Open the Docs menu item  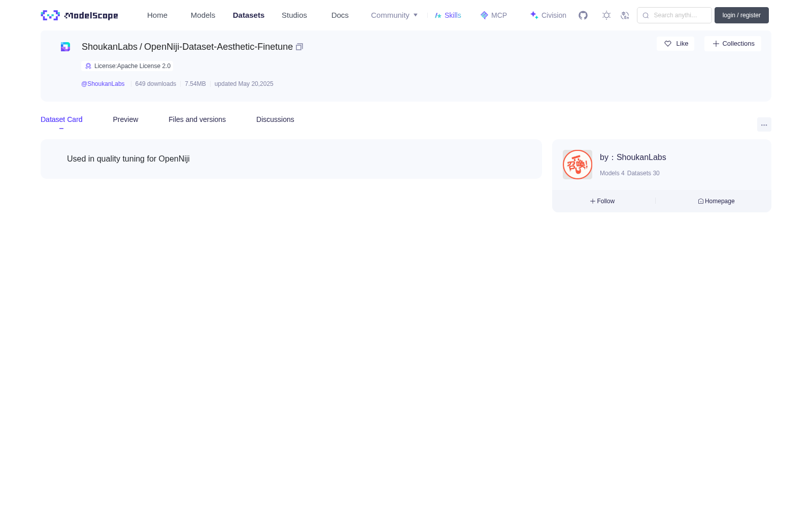point(340,15)
